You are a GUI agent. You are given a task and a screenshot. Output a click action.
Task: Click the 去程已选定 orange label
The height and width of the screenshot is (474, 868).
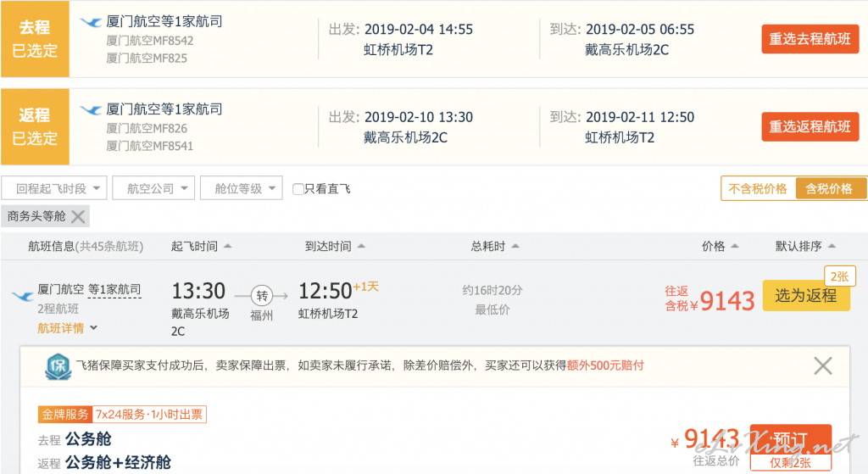pyautogui.click(x=35, y=39)
